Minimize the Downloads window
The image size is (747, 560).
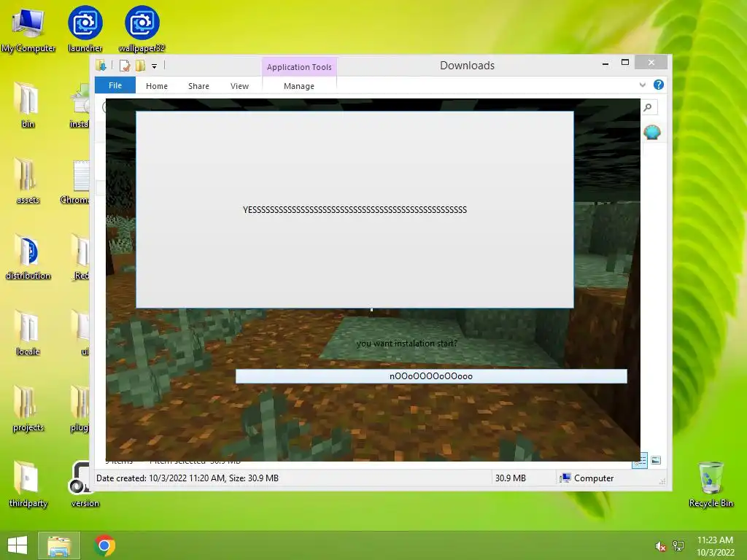tap(605, 63)
